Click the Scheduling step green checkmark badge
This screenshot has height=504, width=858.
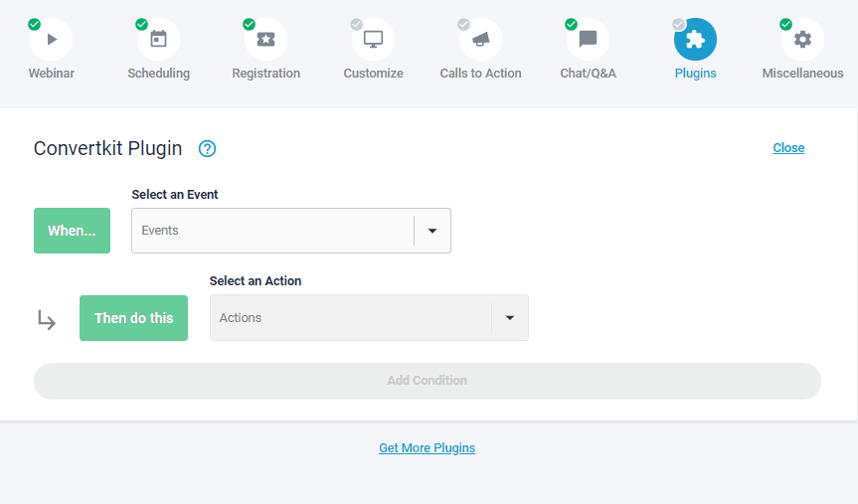[142, 24]
